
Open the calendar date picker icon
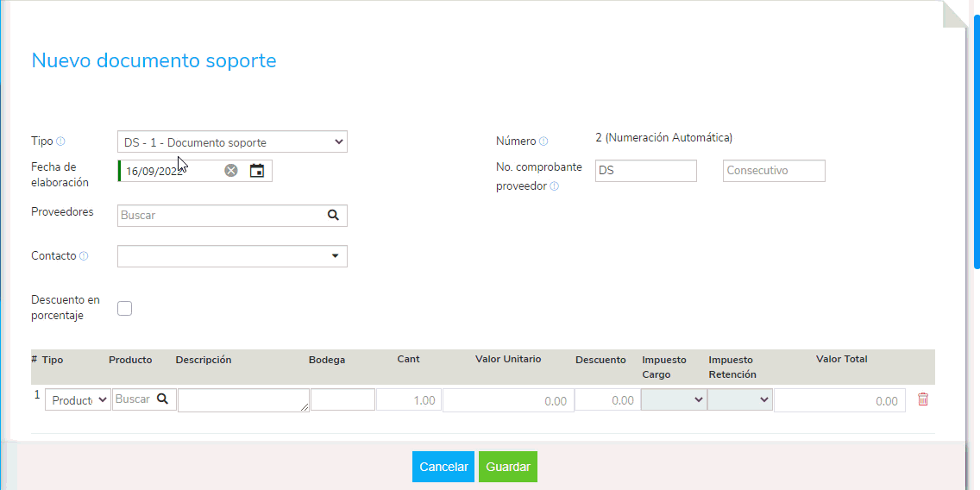256,171
